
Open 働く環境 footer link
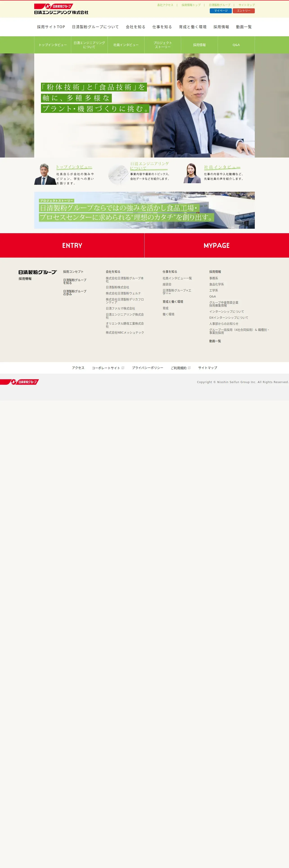tap(169, 314)
